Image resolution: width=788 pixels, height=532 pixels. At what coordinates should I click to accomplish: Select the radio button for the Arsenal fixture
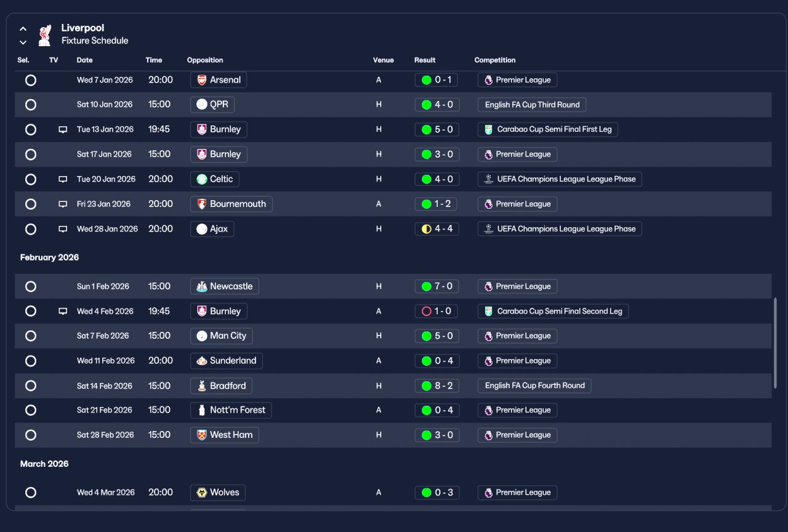click(x=31, y=80)
